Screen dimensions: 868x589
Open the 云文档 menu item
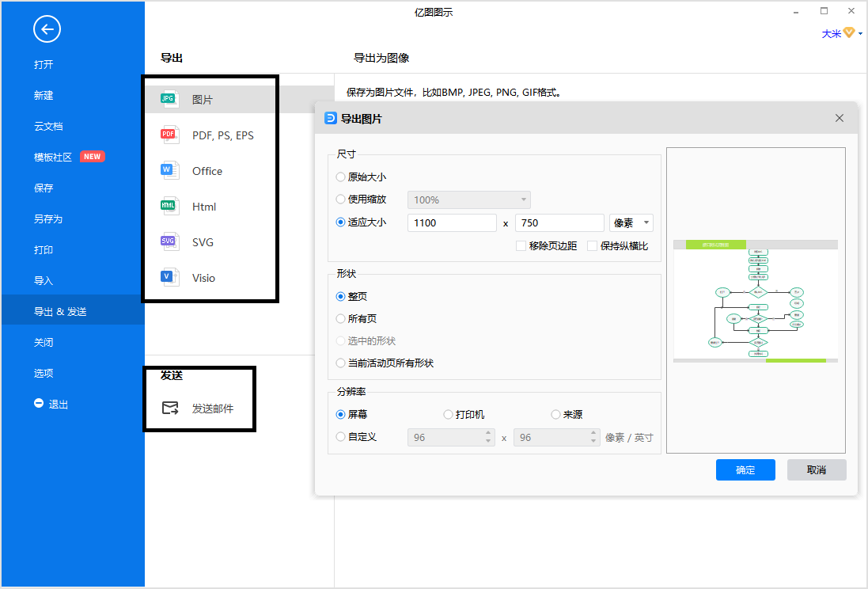pos(49,127)
